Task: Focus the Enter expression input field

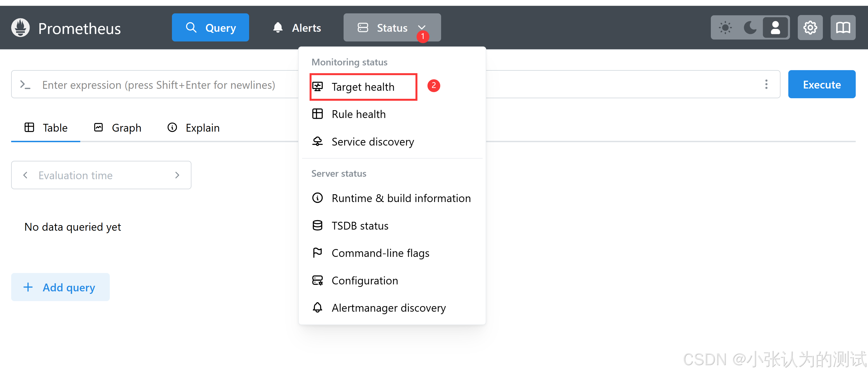Action: (x=158, y=85)
